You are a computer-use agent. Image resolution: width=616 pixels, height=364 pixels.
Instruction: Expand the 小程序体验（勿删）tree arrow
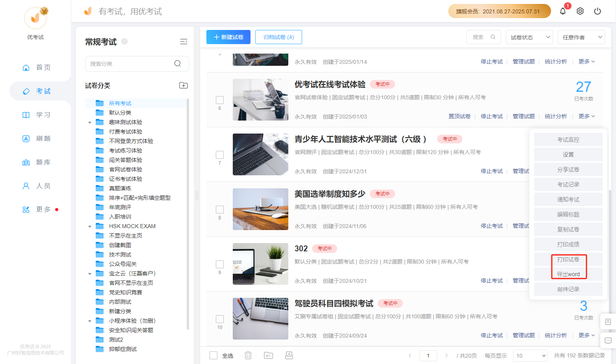coord(90,321)
